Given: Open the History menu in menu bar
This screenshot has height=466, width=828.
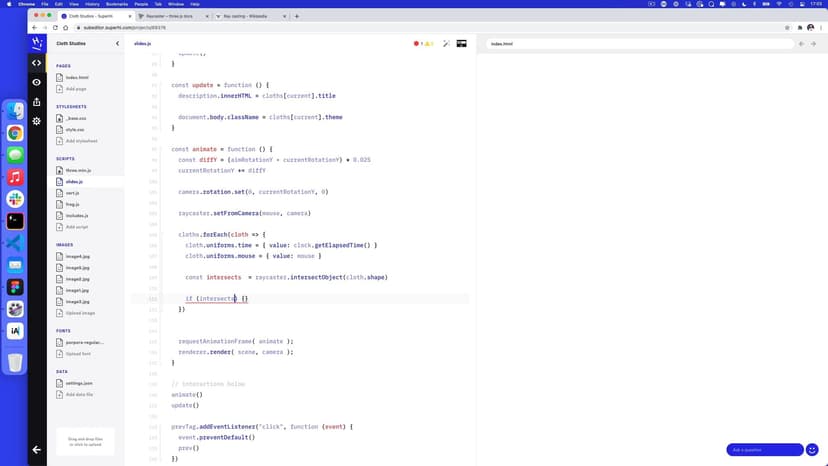Looking at the screenshot, I should click(x=91, y=4).
